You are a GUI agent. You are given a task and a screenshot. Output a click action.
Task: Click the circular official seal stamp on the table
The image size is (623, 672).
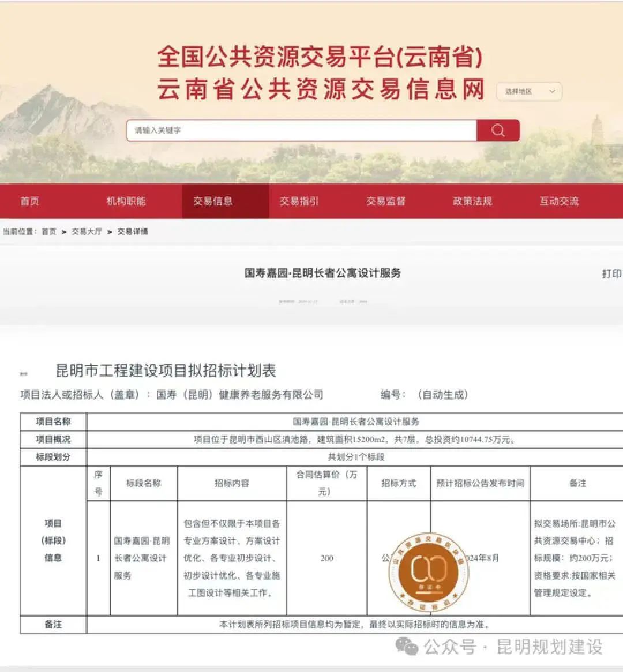point(429,570)
